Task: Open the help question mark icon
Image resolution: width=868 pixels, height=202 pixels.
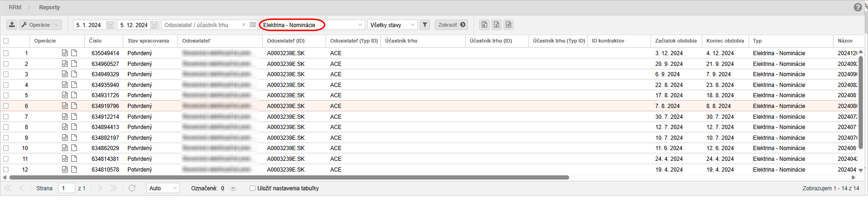Action: pyautogui.click(x=858, y=7)
